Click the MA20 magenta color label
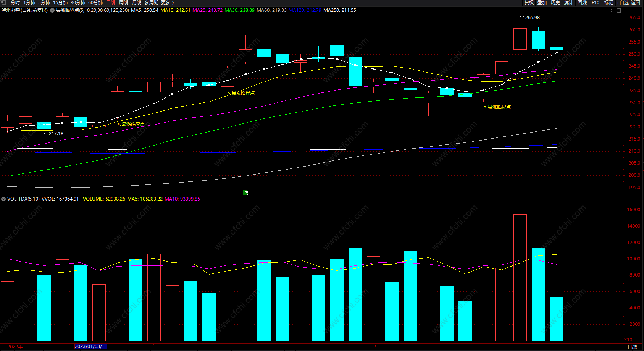 (207, 10)
